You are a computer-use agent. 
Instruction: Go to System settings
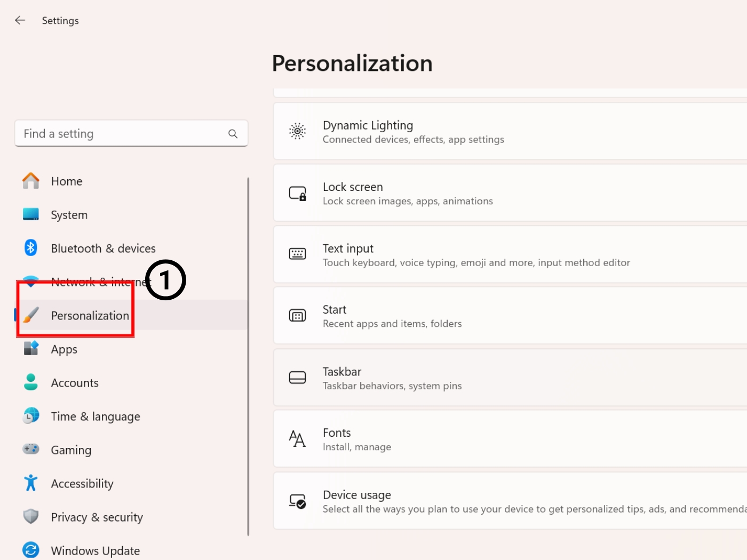pyautogui.click(x=131, y=215)
